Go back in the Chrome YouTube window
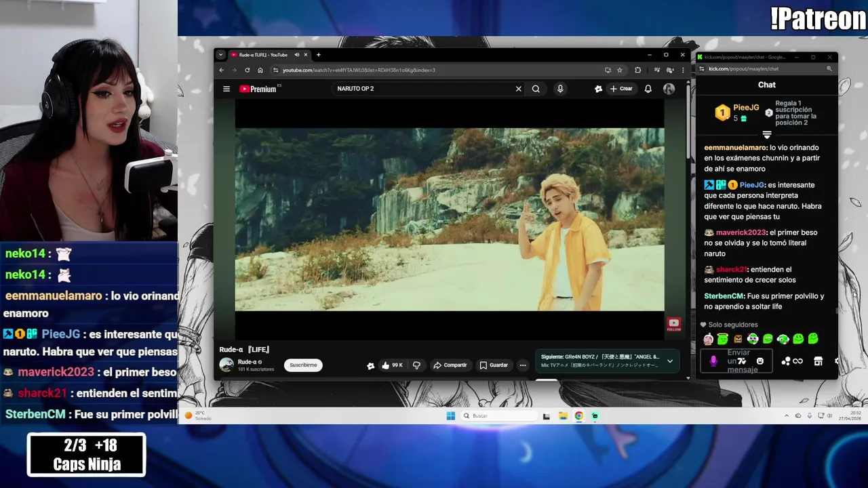This screenshot has height=488, width=868. (221, 70)
